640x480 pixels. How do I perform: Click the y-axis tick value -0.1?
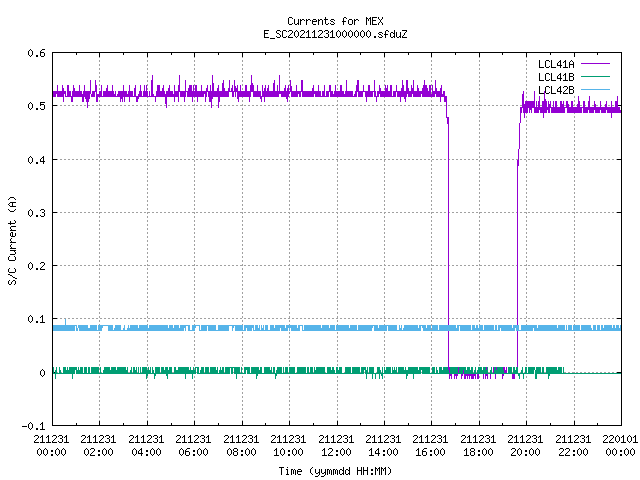33,426
